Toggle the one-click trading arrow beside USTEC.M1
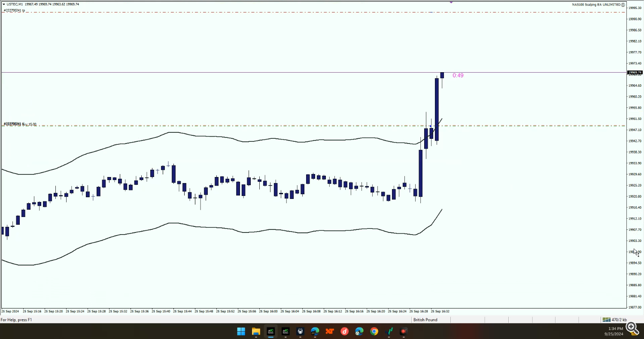This screenshot has height=339, width=644. [x=3, y=4]
